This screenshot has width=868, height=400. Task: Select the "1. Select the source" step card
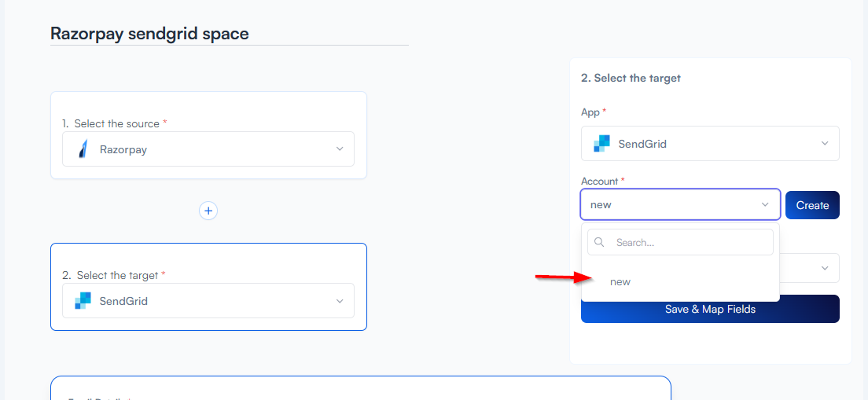click(x=208, y=108)
